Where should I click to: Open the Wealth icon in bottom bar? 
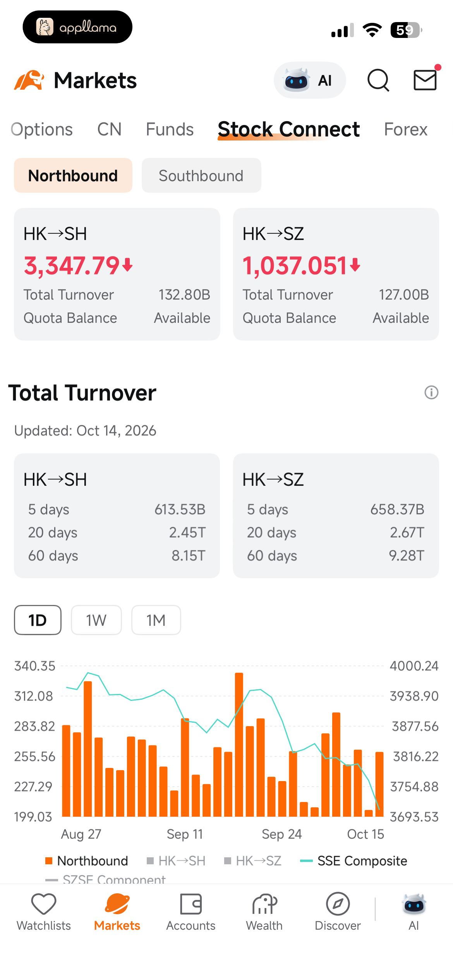pyautogui.click(x=264, y=904)
